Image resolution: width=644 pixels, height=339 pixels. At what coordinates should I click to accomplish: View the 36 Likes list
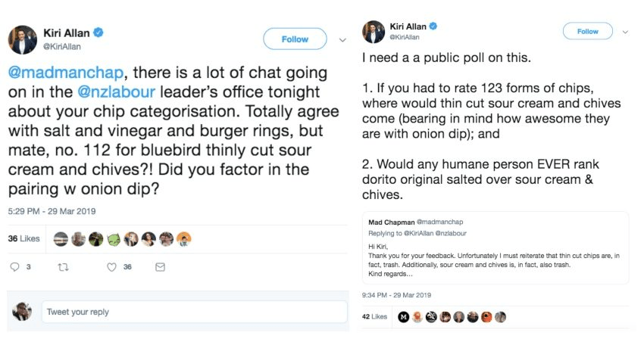(23, 238)
